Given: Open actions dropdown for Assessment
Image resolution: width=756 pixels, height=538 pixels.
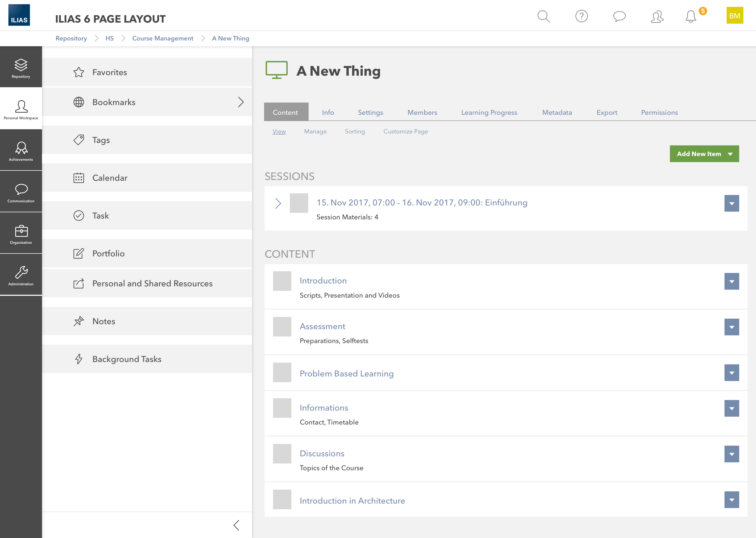Looking at the screenshot, I should pyautogui.click(x=731, y=327).
